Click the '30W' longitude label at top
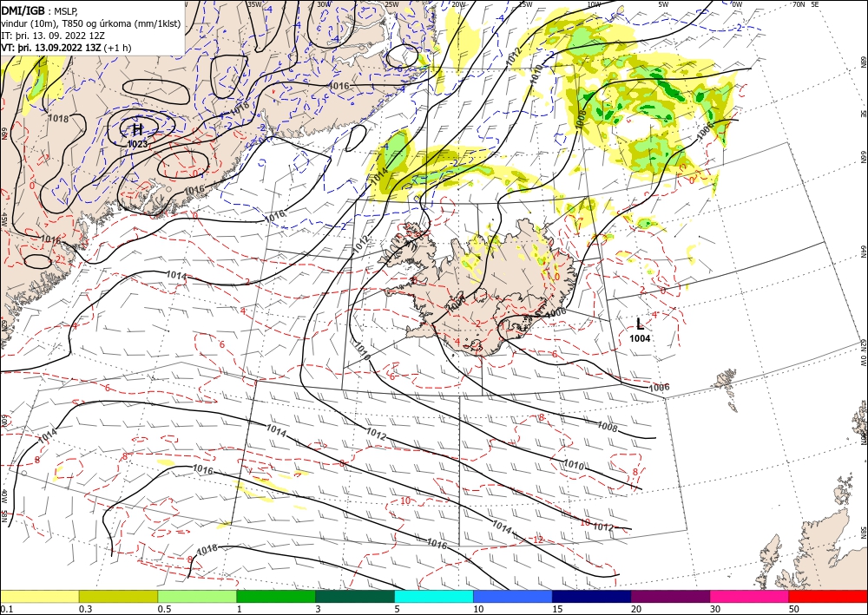 pyautogui.click(x=324, y=3)
